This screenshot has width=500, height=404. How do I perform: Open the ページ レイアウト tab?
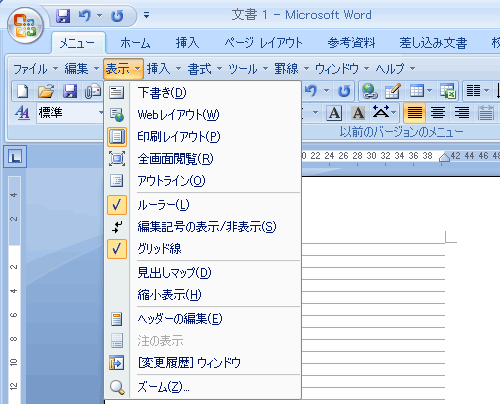coord(263,43)
